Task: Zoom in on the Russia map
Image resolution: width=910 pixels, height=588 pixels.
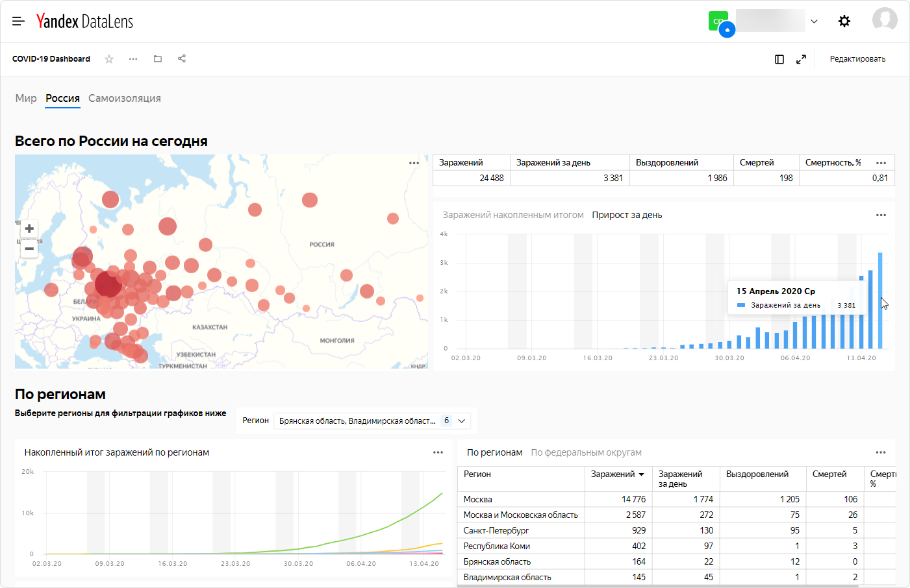Action: coord(29,228)
